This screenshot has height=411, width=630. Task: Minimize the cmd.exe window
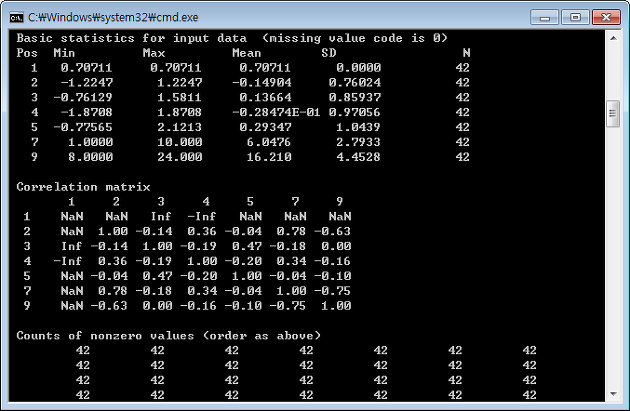545,18
